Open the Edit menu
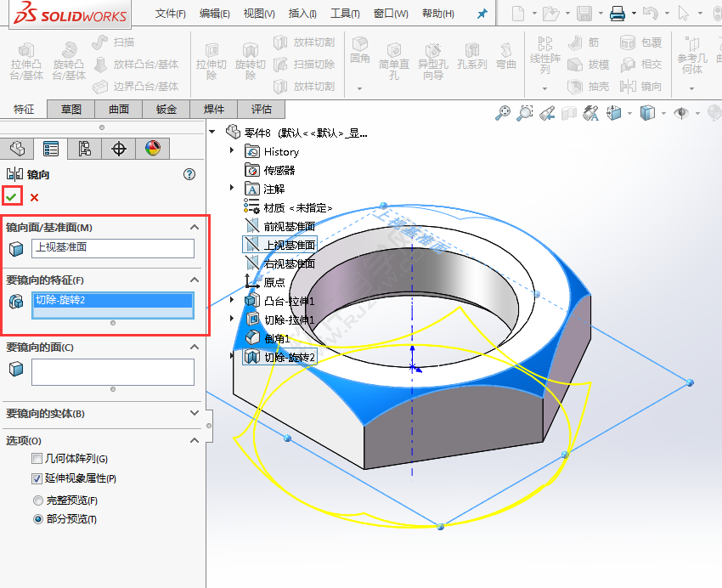Image resolution: width=722 pixels, height=588 pixels. pyautogui.click(x=215, y=14)
